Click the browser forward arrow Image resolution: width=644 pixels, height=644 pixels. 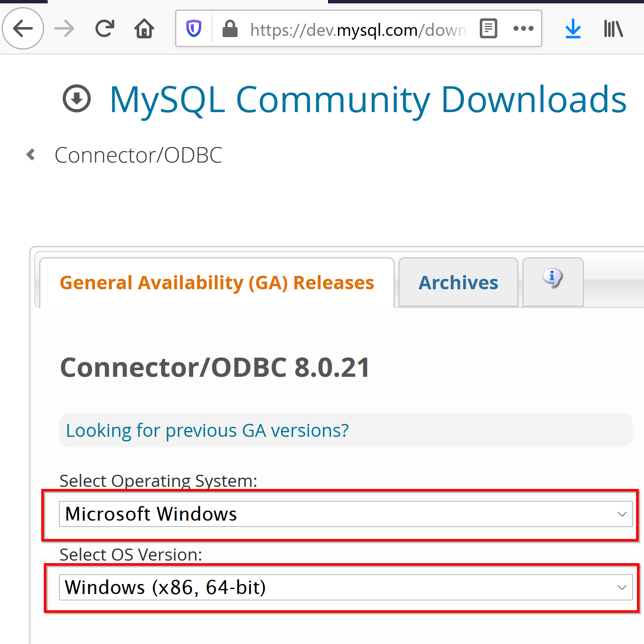64,28
